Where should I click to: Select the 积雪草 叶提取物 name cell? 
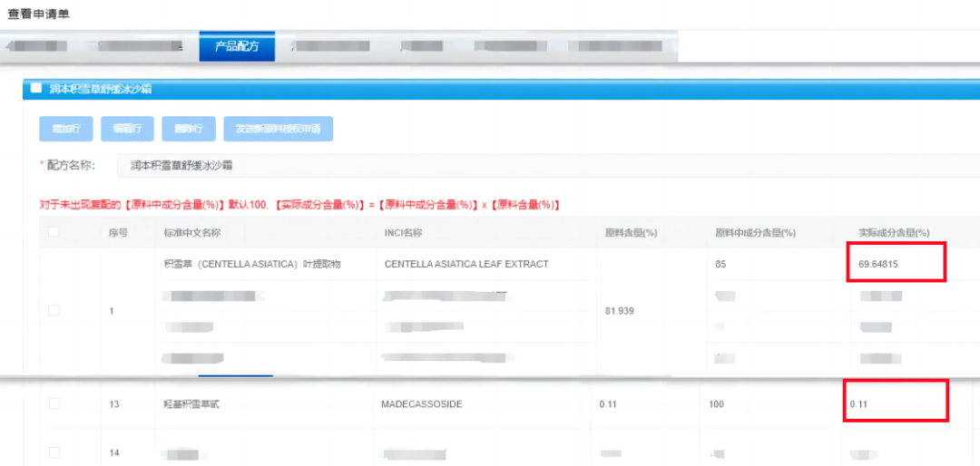(252, 264)
